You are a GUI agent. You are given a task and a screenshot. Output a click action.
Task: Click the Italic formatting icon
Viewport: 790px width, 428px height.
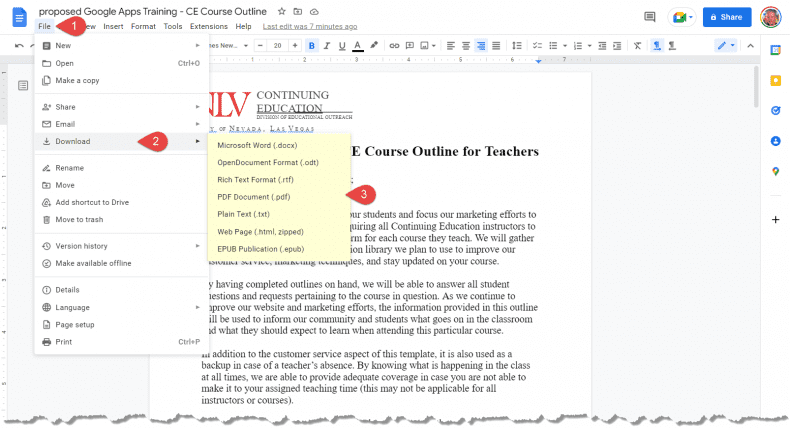(327, 46)
